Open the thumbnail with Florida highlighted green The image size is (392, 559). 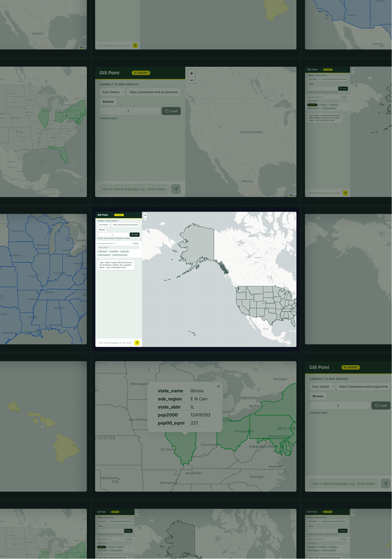(43, 132)
